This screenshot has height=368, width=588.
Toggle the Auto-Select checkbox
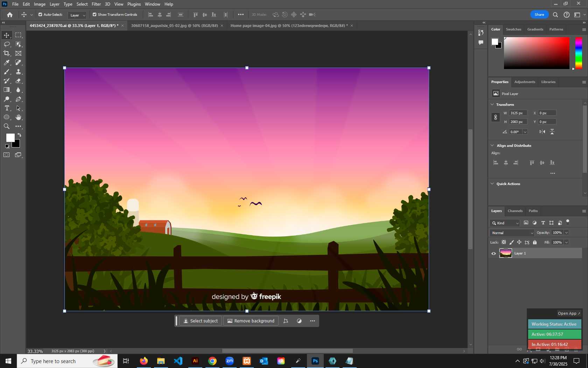(x=40, y=15)
